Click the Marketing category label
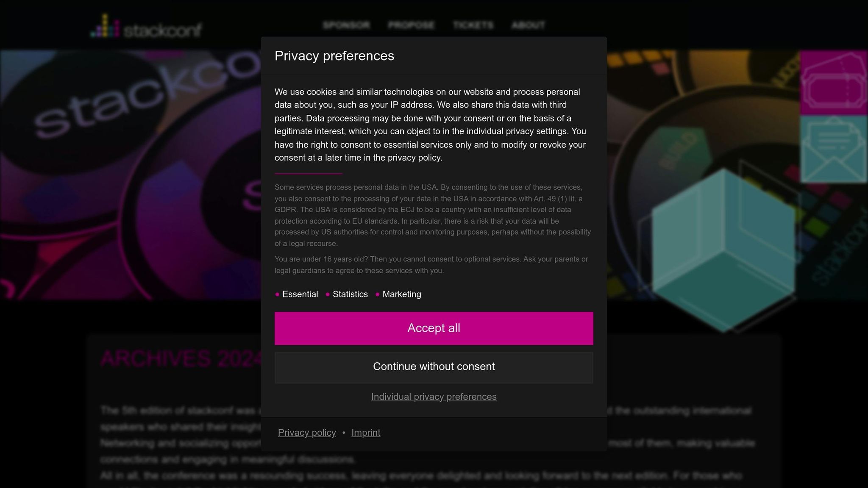 click(x=401, y=294)
